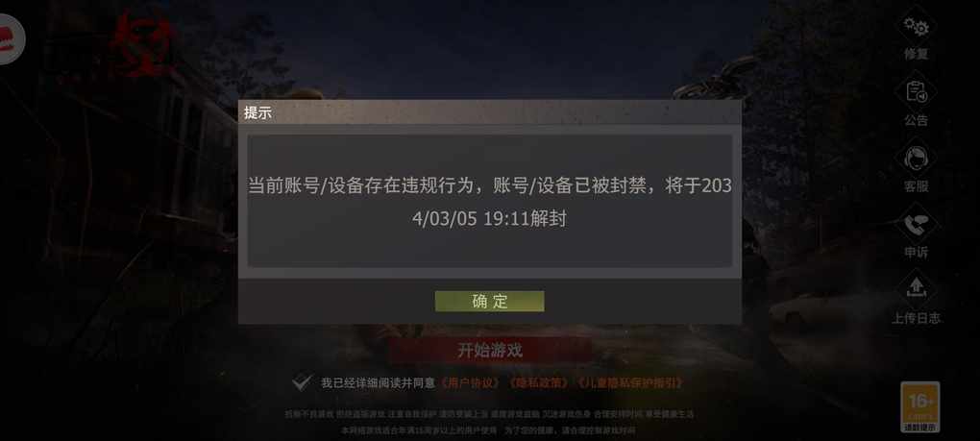Uncheck the agreement checkmark box
Viewport: 980px width, 441px height.
302,382
